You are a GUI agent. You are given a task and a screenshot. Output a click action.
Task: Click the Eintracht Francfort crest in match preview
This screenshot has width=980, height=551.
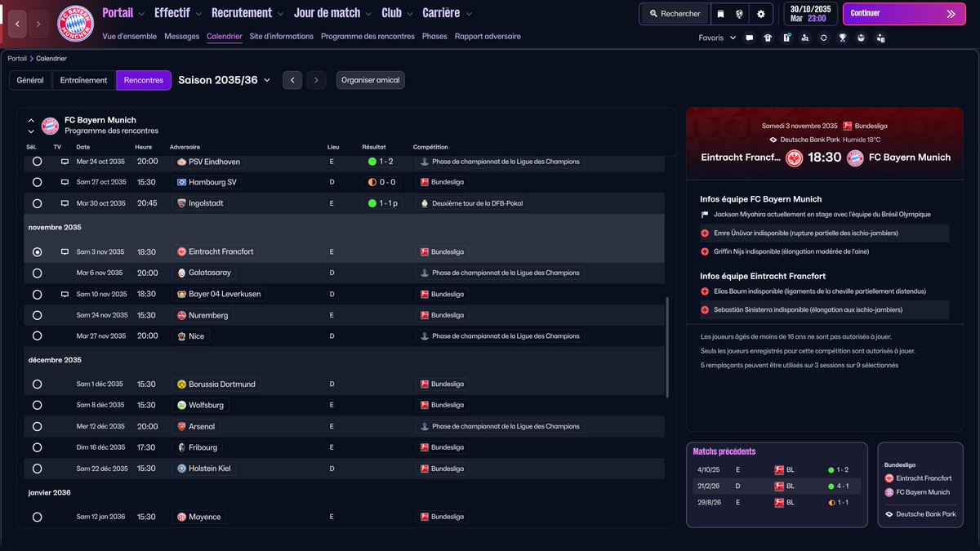pos(794,158)
